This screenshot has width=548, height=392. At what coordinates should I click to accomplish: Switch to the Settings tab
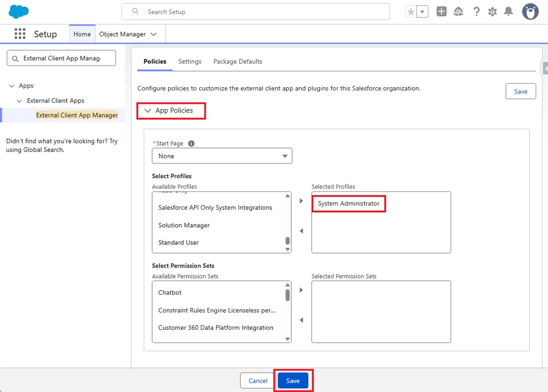click(190, 61)
